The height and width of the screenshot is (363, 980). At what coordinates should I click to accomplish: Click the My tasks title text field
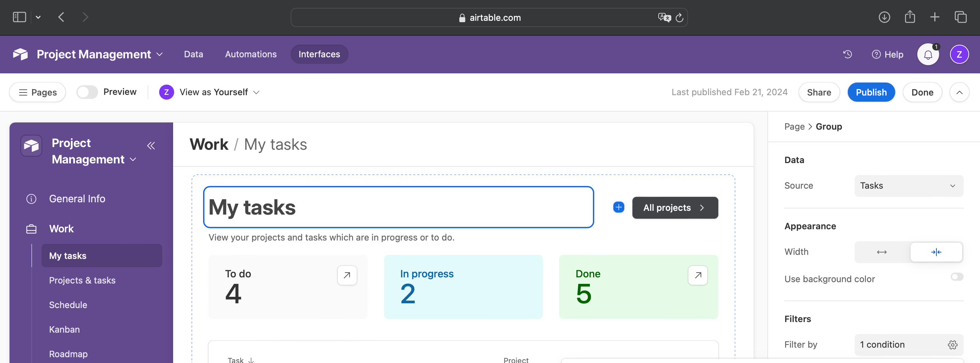point(398,207)
